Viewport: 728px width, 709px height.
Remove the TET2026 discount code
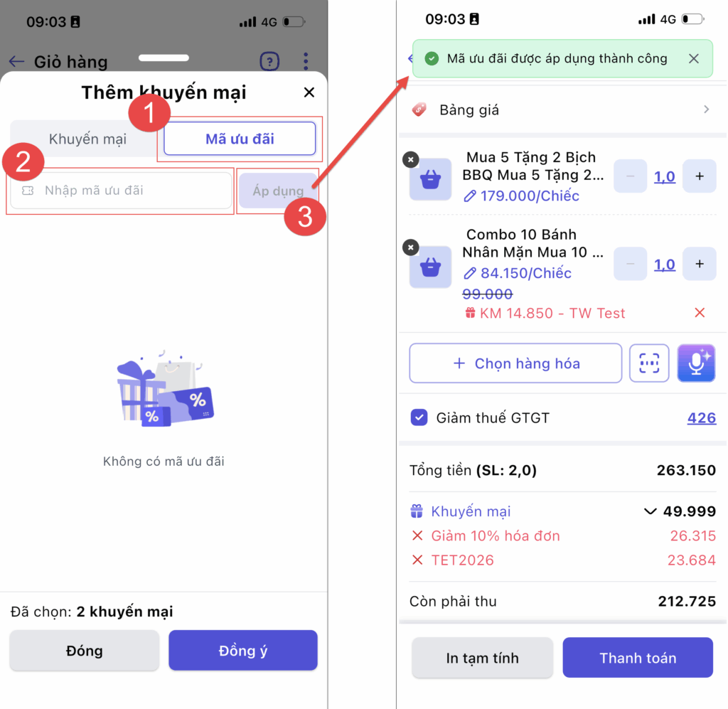point(417,560)
